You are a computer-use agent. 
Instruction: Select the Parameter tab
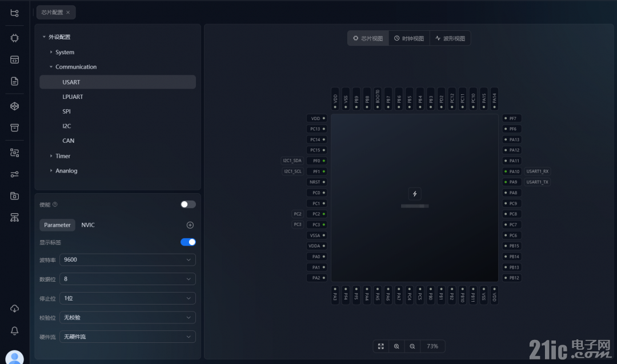pos(57,225)
